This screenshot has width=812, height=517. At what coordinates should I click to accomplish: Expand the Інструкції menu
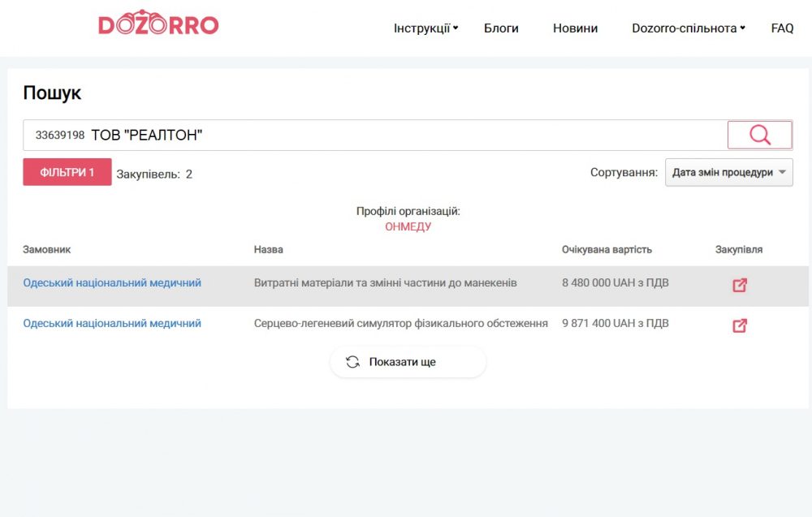point(425,28)
